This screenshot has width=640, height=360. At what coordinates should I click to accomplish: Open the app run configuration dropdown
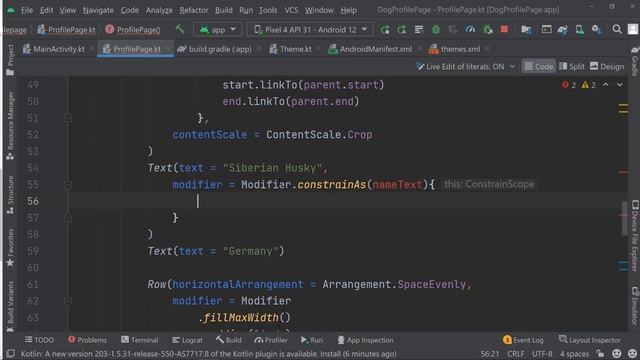coord(218,29)
